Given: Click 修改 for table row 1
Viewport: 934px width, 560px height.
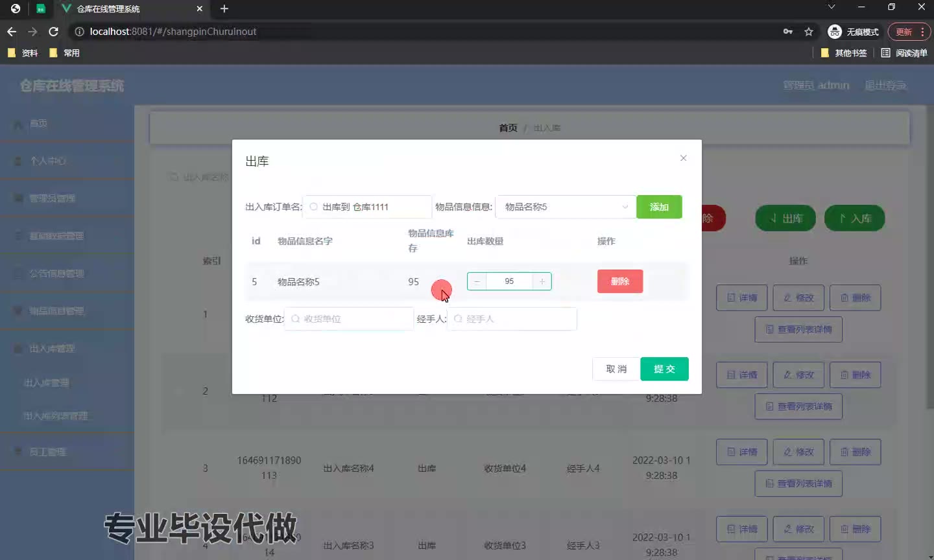Looking at the screenshot, I should point(798,297).
